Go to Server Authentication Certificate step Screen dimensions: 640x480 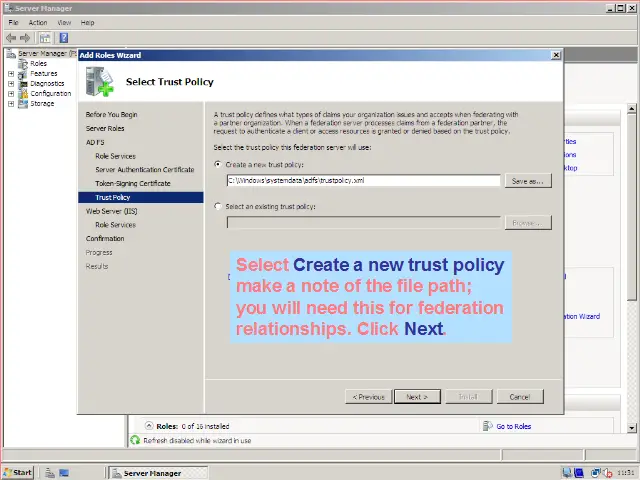point(145,170)
